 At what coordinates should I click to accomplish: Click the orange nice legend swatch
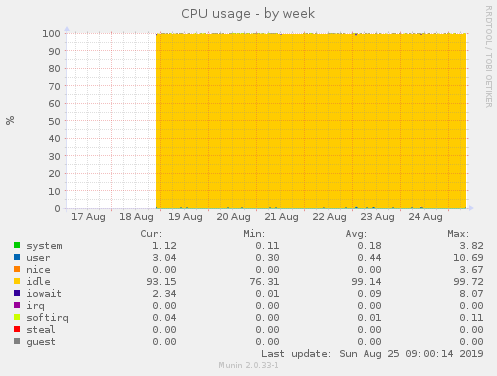17,269
